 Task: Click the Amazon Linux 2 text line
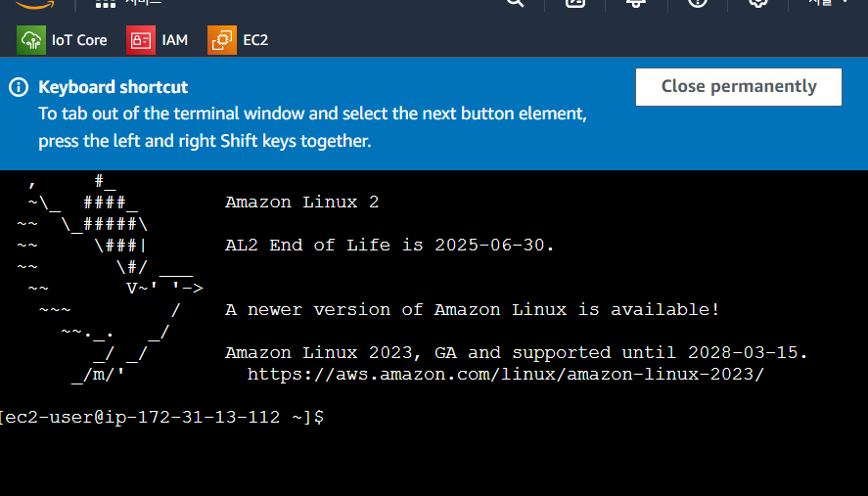click(x=301, y=203)
